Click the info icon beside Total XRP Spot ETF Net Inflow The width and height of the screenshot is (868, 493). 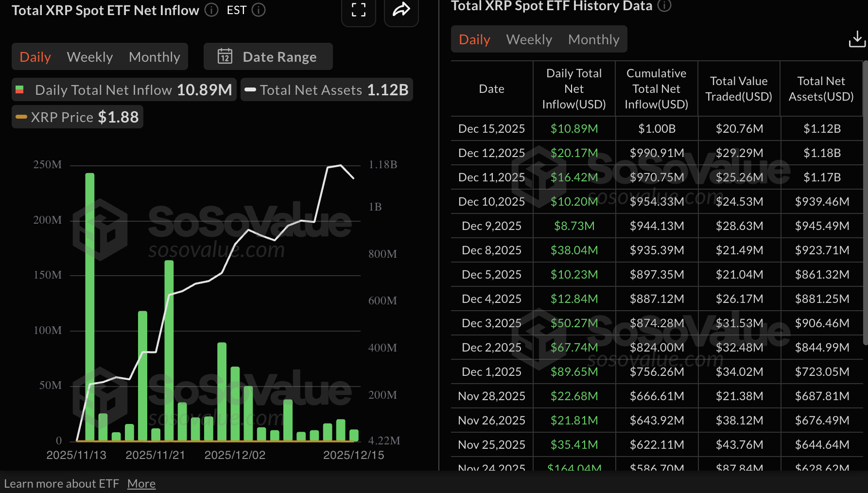point(211,10)
